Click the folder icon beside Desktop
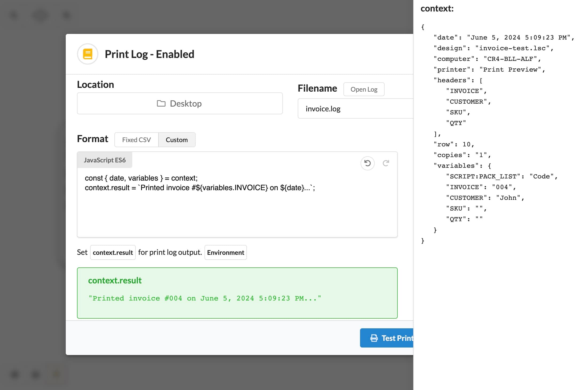The height and width of the screenshot is (390, 588). tap(161, 103)
